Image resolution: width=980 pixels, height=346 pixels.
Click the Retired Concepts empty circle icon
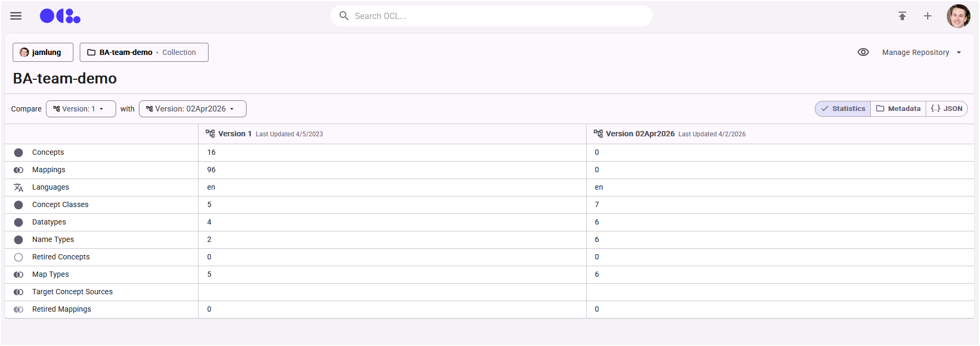[18, 257]
